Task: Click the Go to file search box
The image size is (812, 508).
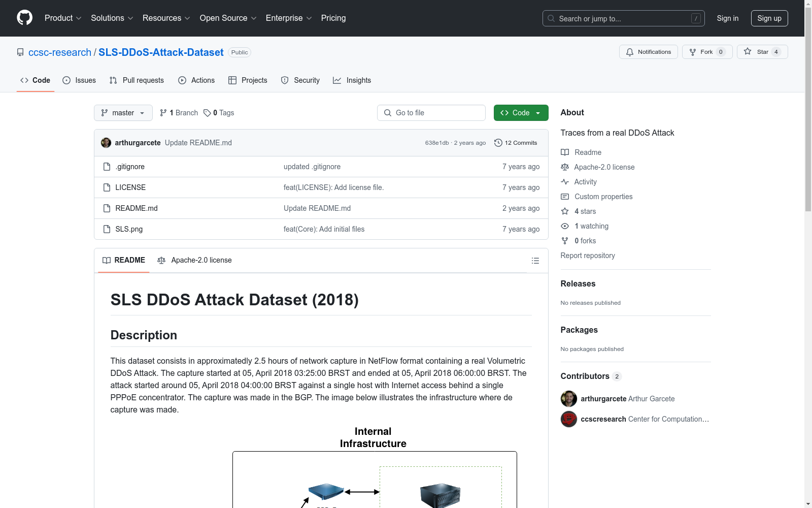Action: 431,113
